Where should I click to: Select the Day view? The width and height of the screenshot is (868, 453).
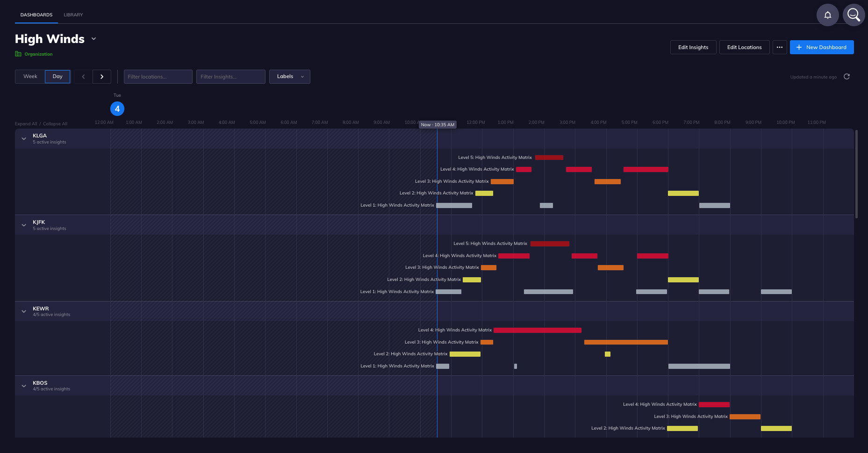(57, 76)
